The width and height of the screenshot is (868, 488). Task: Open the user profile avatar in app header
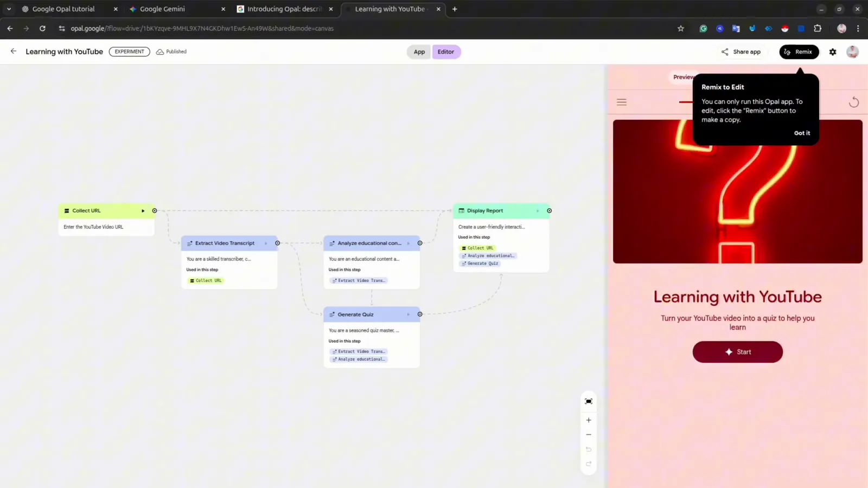(852, 52)
